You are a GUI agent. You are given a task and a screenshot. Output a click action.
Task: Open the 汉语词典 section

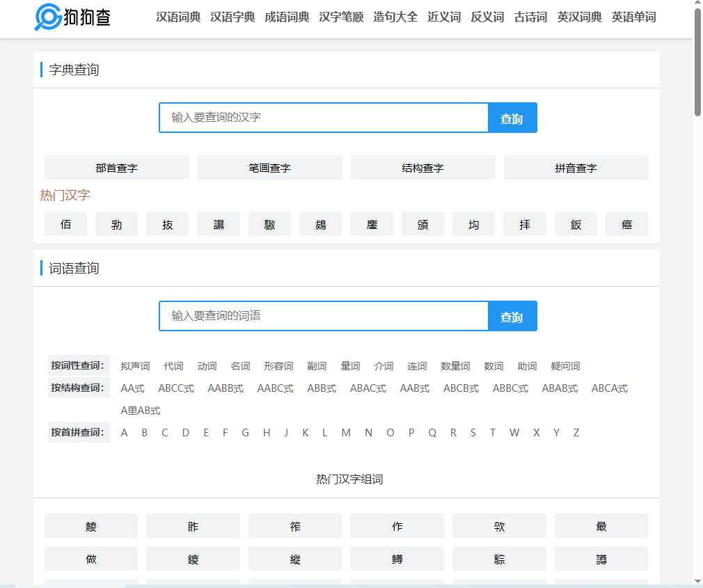click(x=177, y=17)
